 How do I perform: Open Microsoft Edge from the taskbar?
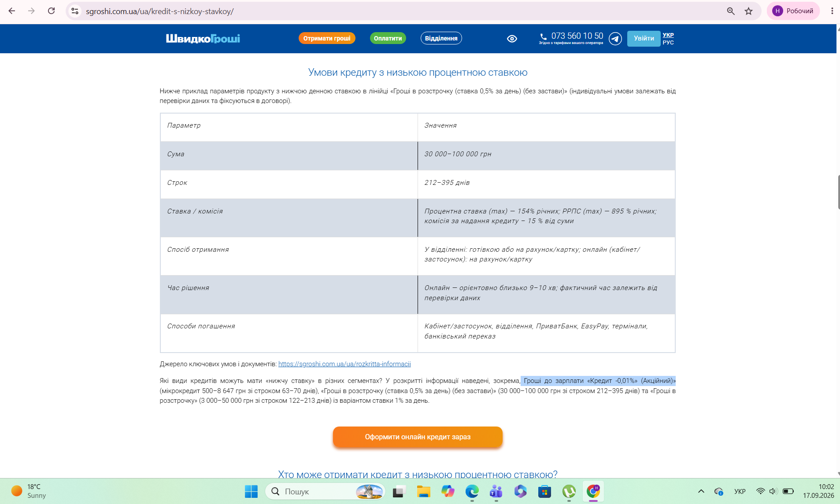472,491
